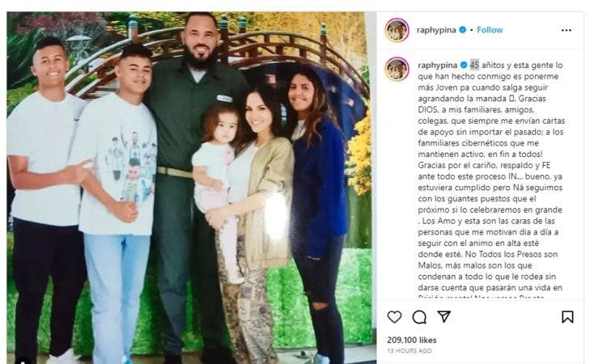
Task: Open the raphypina username link in the header
Action: coord(436,30)
